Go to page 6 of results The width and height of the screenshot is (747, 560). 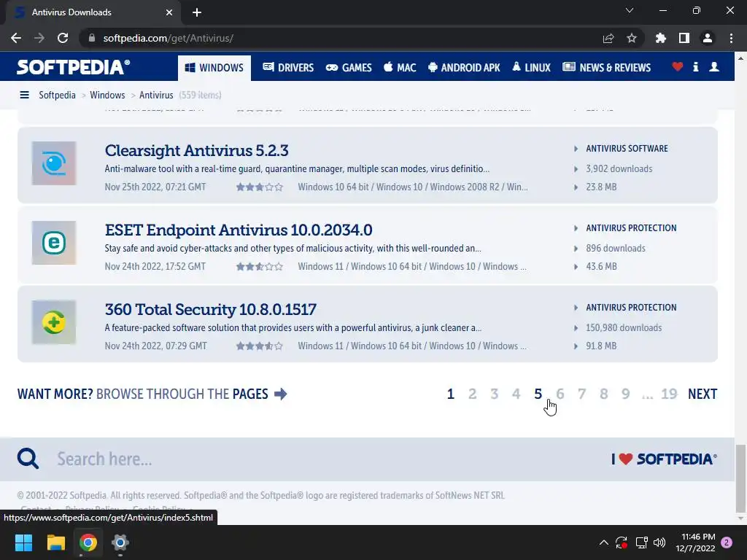pos(560,394)
